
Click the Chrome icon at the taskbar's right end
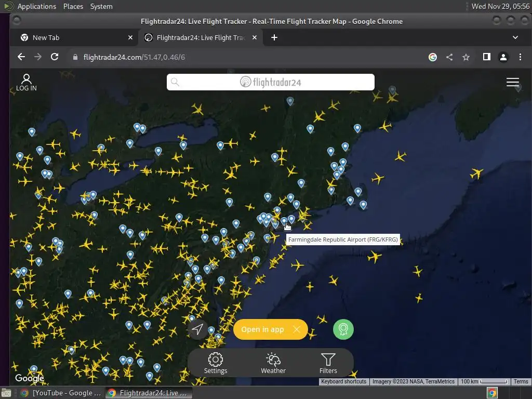[x=492, y=393]
